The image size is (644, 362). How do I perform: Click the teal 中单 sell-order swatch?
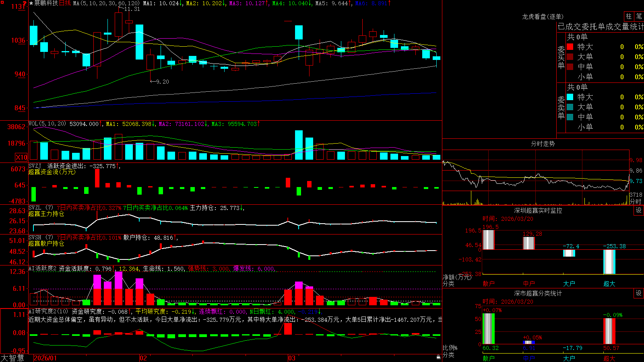pos(570,117)
